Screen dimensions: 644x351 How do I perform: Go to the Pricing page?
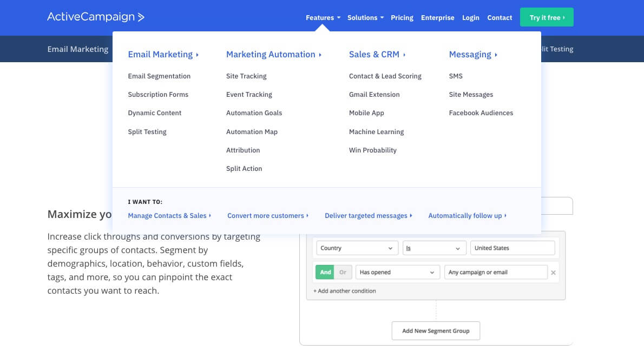point(402,18)
